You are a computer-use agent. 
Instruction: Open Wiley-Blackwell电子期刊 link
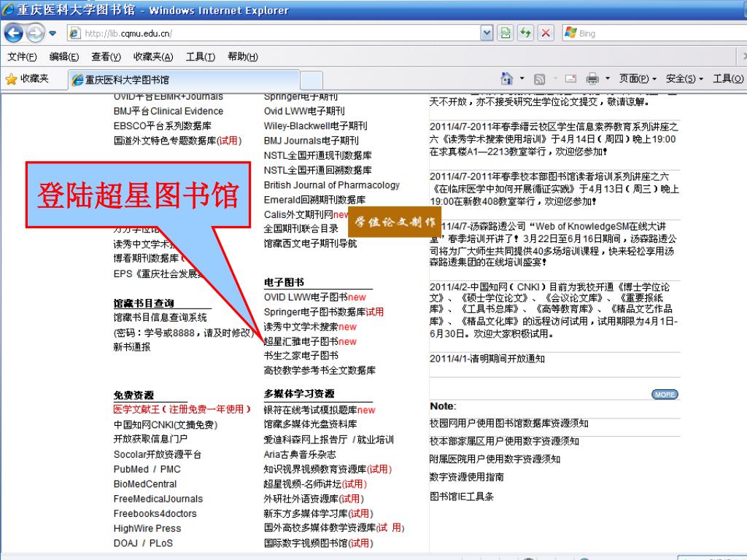click(x=315, y=125)
